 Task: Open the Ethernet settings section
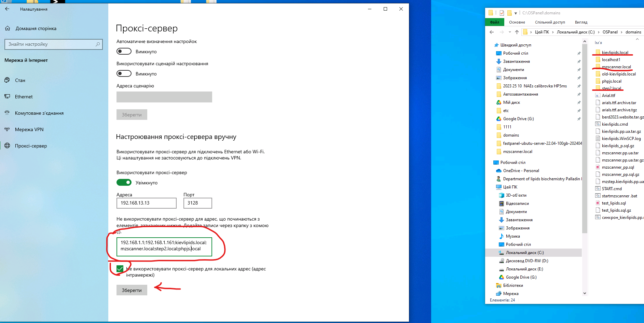24,97
